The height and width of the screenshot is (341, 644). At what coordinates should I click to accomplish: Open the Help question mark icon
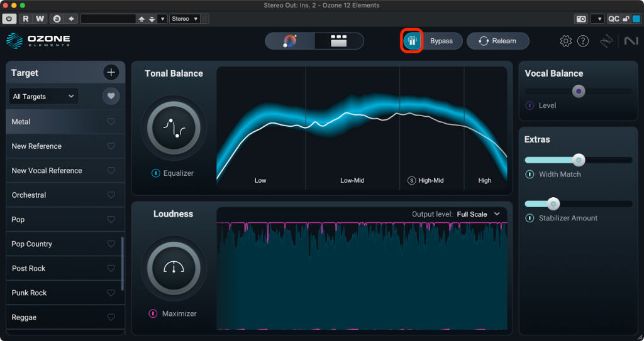[x=583, y=41]
